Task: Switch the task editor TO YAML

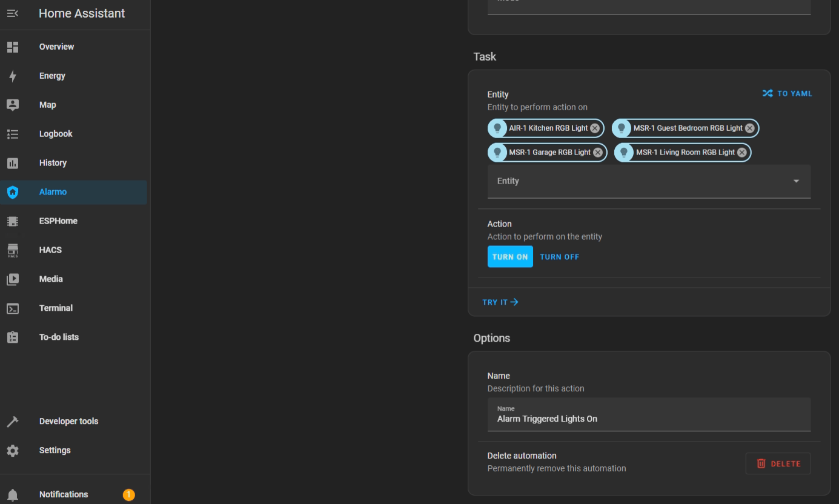Action: 787,93
